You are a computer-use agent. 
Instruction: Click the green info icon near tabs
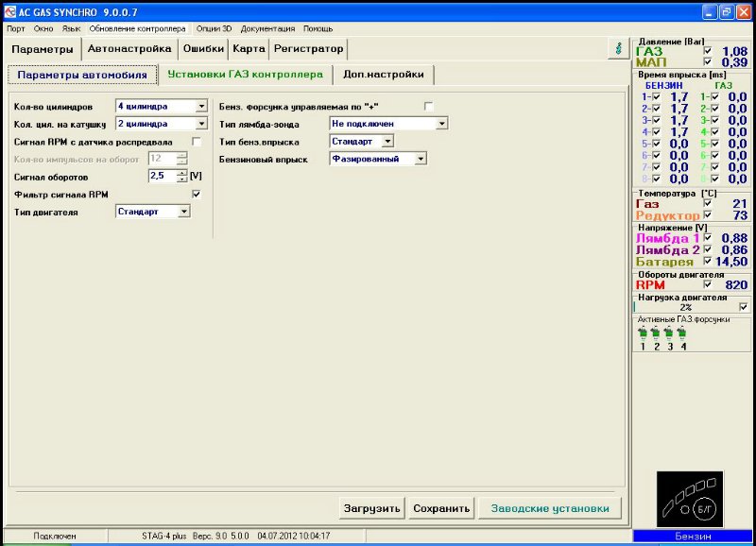(618, 47)
